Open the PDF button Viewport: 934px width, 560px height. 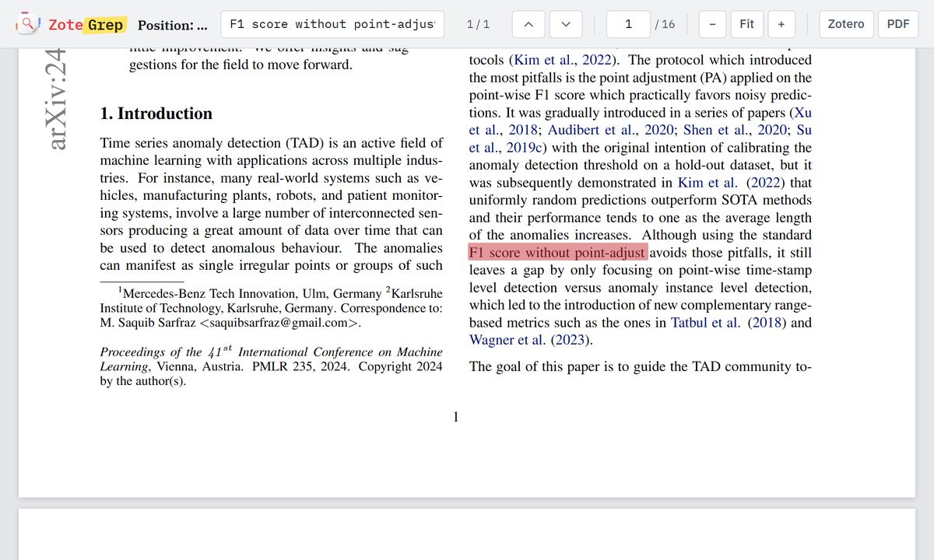(x=898, y=24)
